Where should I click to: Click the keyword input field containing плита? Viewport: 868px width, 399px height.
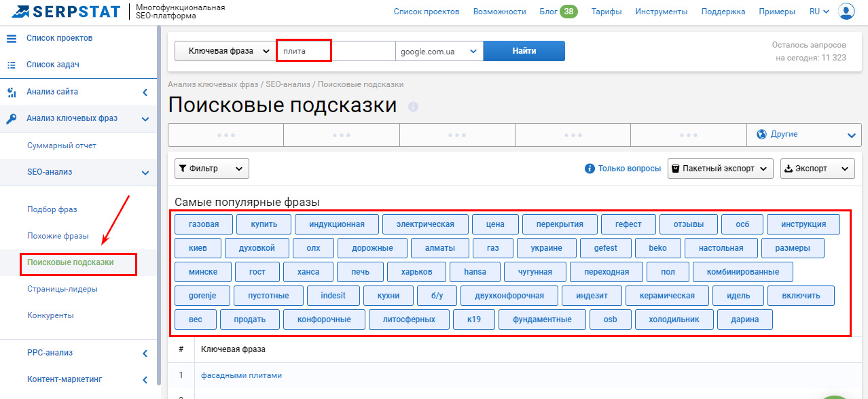click(x=336, y=51)
